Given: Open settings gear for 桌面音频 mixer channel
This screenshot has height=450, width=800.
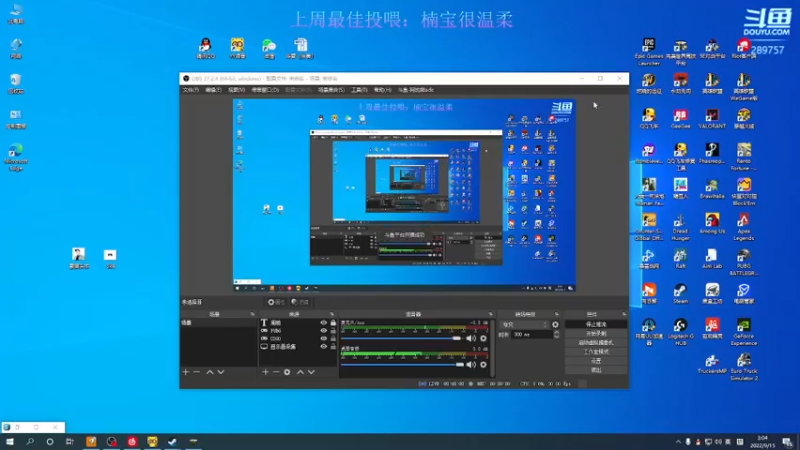Looking at the screenshot, I should click(x=483, y=365).
